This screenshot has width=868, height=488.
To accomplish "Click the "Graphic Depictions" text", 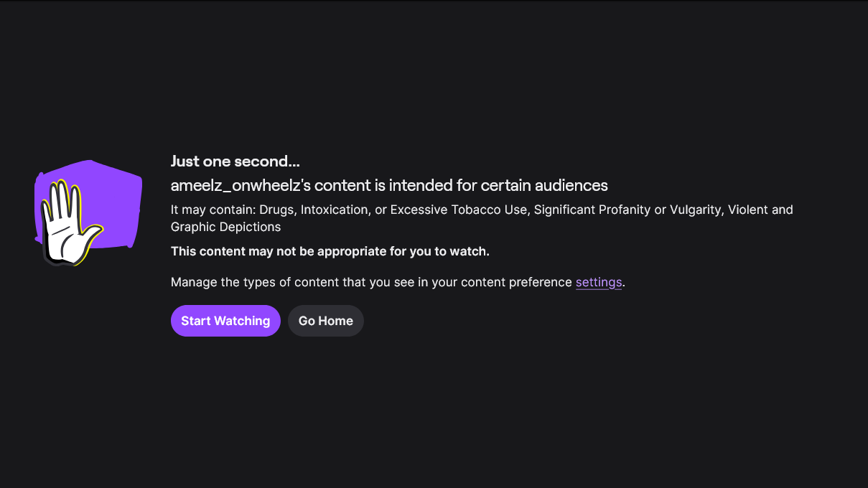I will [225, 227].
